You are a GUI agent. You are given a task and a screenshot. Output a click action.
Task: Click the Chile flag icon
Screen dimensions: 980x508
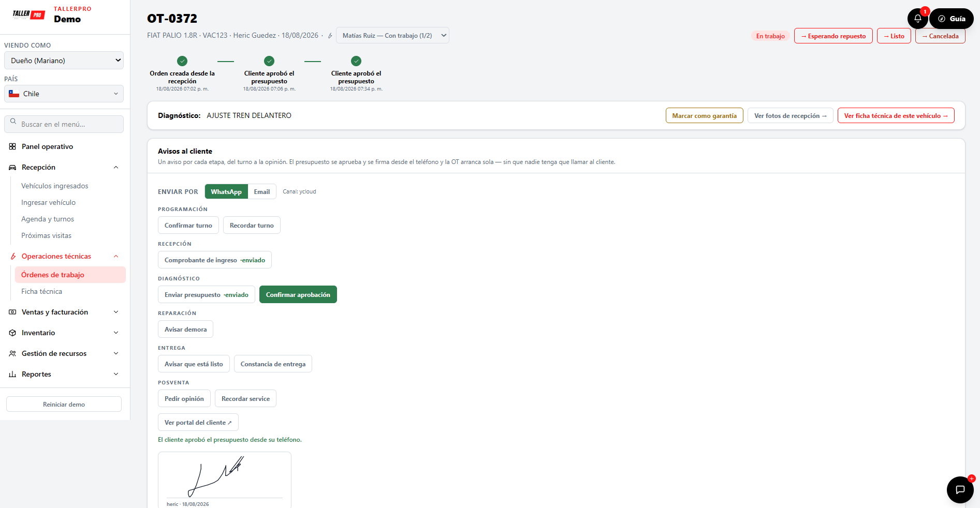click(14, 94)
